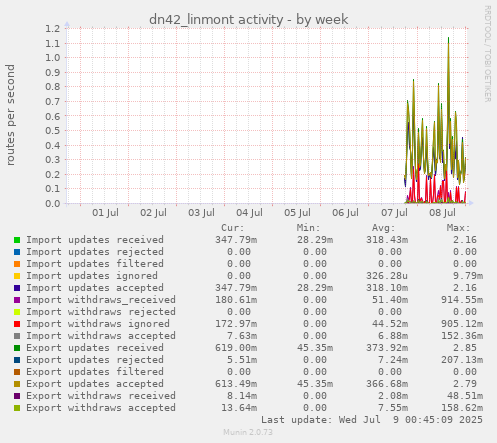Click the 'Import withdraws rejected' legend label
This screenshot has height=443, width=497.
coord(101,312)
